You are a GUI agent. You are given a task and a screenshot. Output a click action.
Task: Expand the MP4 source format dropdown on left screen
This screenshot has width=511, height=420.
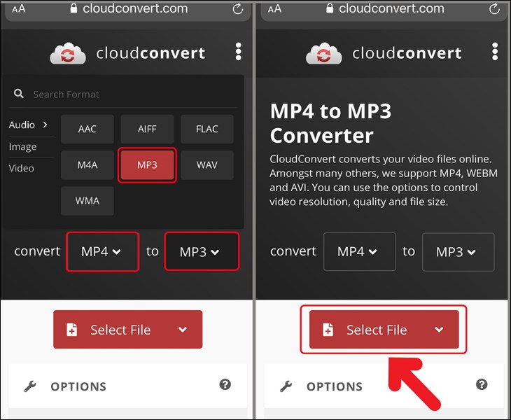point(101,251)
